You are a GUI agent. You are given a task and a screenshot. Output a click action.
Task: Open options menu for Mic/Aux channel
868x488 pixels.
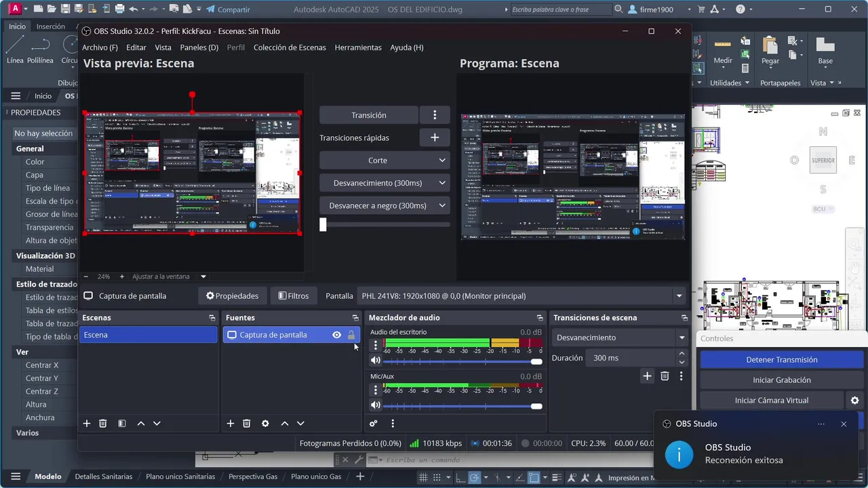376,390
